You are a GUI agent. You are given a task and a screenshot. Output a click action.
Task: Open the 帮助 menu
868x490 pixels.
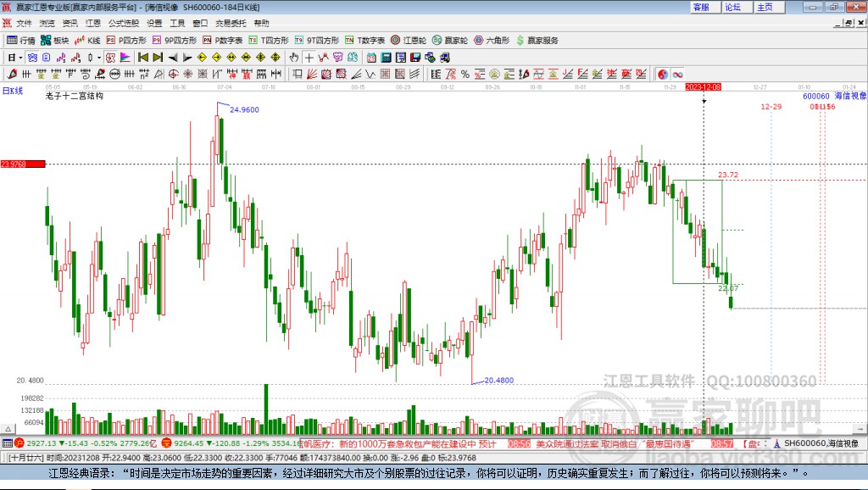261,23
